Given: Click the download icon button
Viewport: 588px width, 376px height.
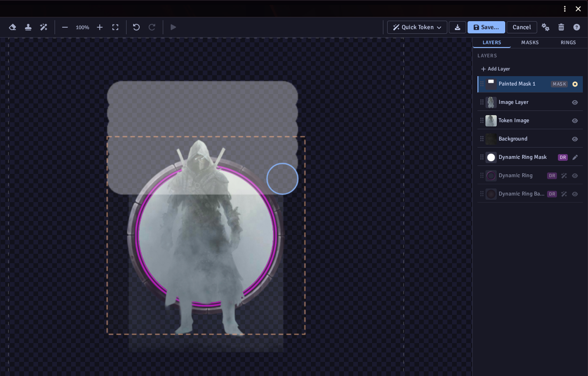Looking at the screenshot, I should (x=457, y=27).
